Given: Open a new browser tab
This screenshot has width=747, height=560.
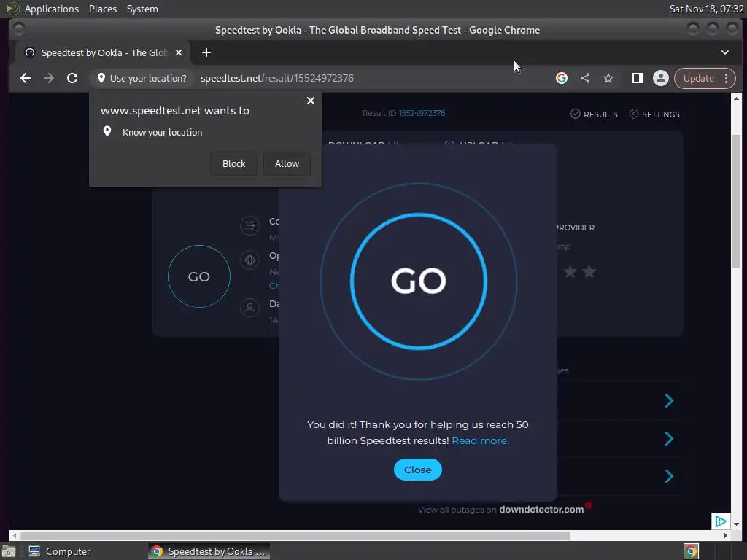Looking at the screenshot, I should point(206,52).
